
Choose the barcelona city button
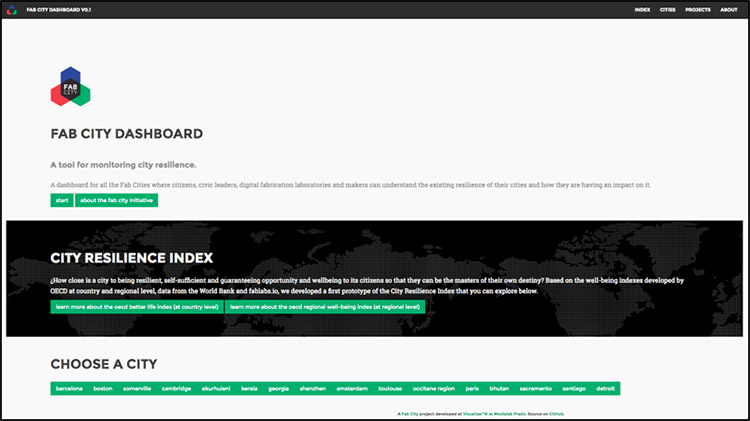point(69,388)
